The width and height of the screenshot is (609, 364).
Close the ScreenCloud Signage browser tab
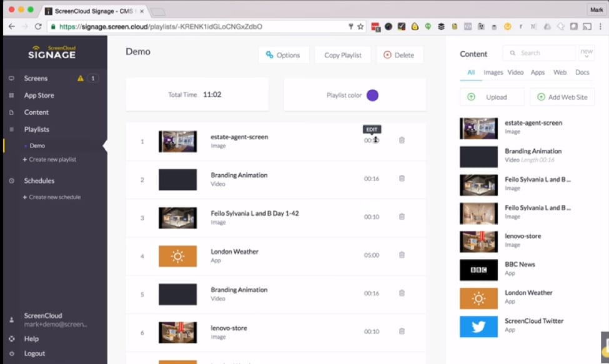coord(142,11)
